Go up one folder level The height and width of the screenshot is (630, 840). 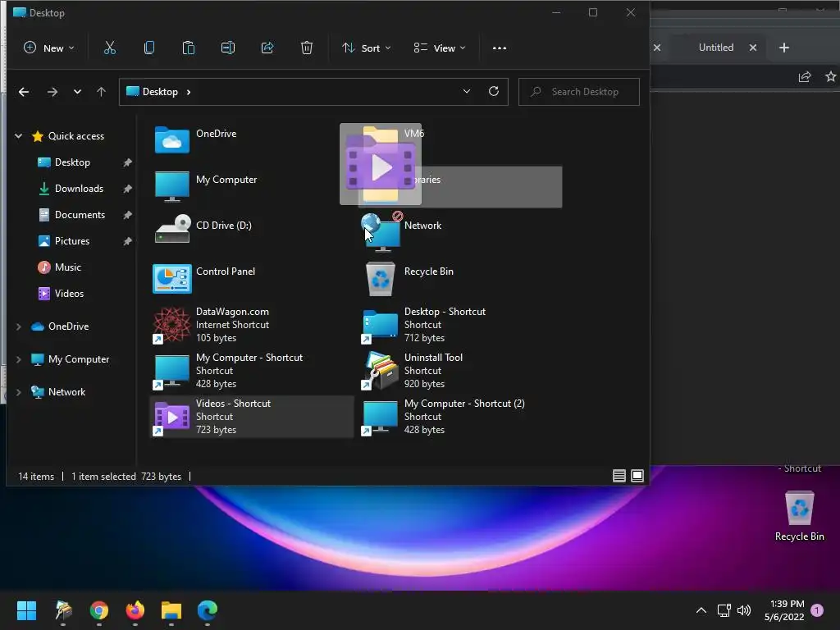point(101,92)
